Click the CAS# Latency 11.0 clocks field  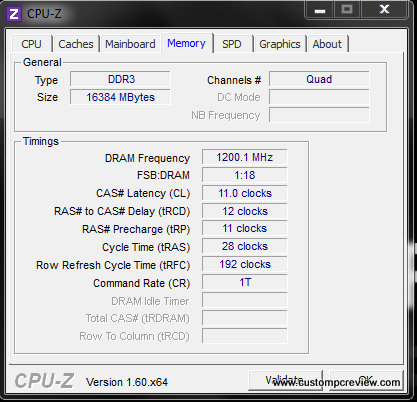[245, 193]
